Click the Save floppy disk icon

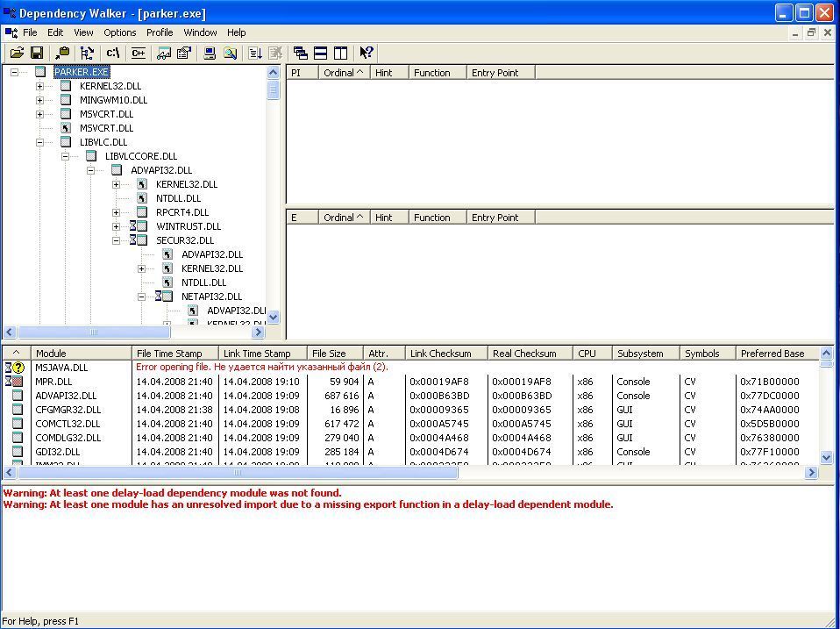37,54
